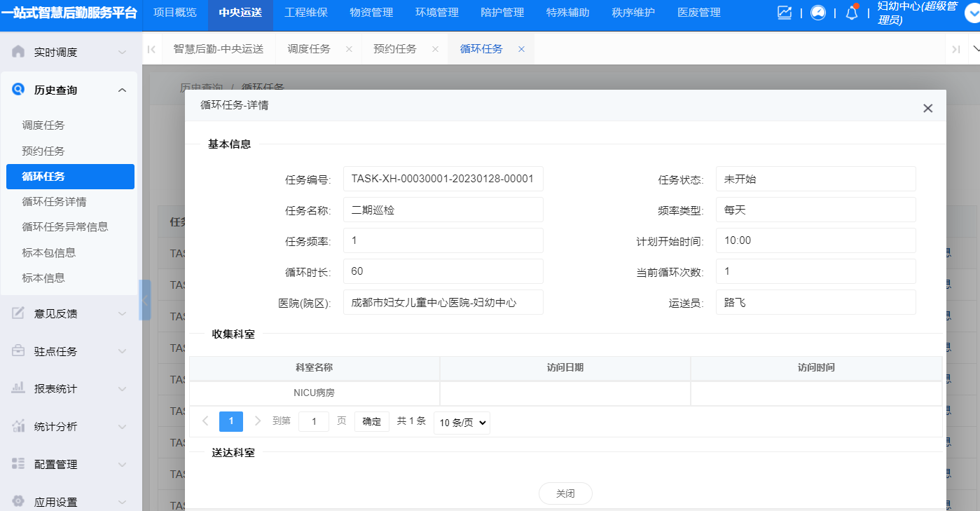Expand the 实时调度 menu
The image size is (980, 511).
click(x=122, y=53)
